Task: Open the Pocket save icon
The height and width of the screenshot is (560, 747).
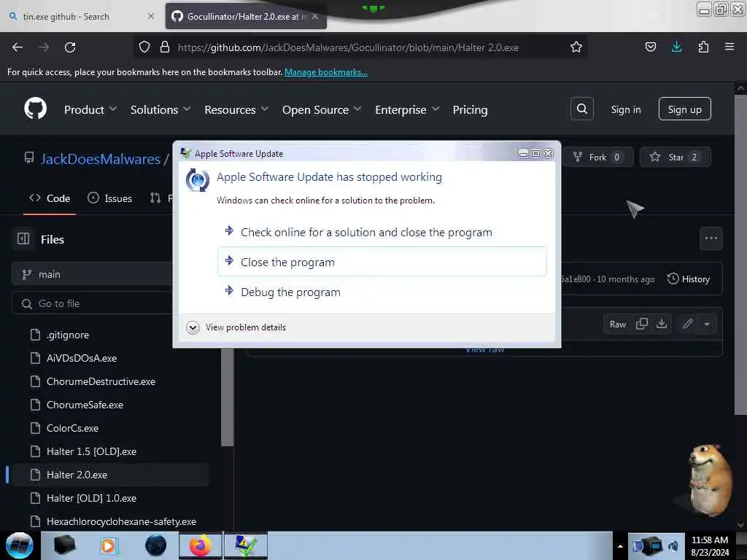Action: click(650, 47)
